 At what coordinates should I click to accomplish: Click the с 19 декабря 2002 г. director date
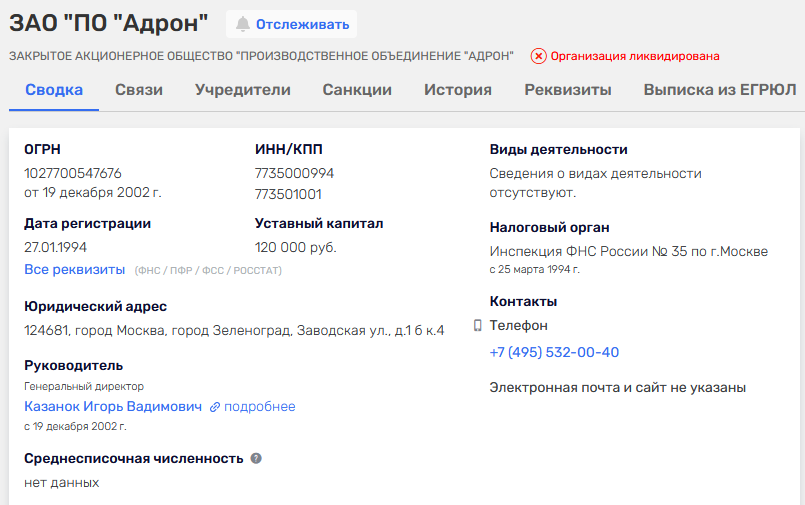[x=75, y=426]
